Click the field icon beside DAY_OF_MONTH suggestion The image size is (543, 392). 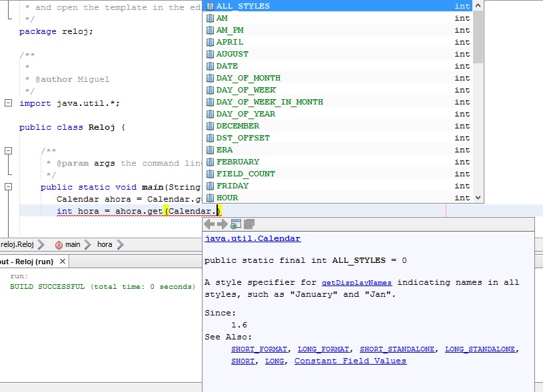tap(211, 78)
